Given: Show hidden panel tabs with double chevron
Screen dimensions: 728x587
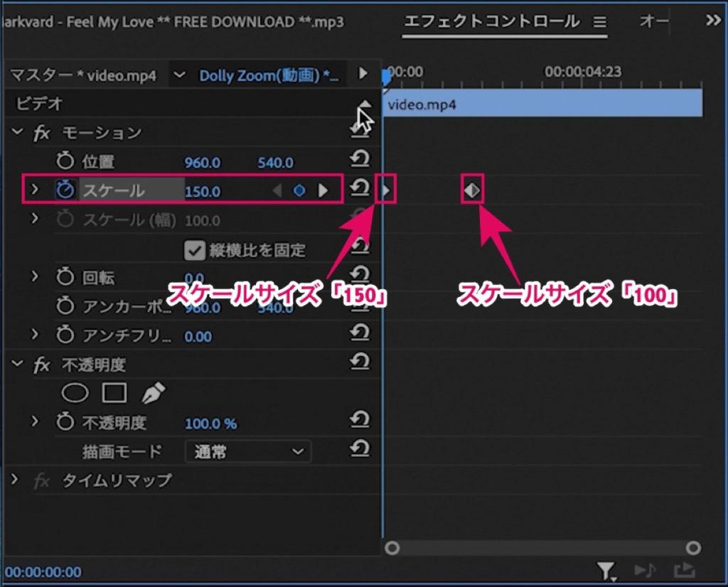Looking at the screenshot, I should pyautogui.click(x=712, y=21).
